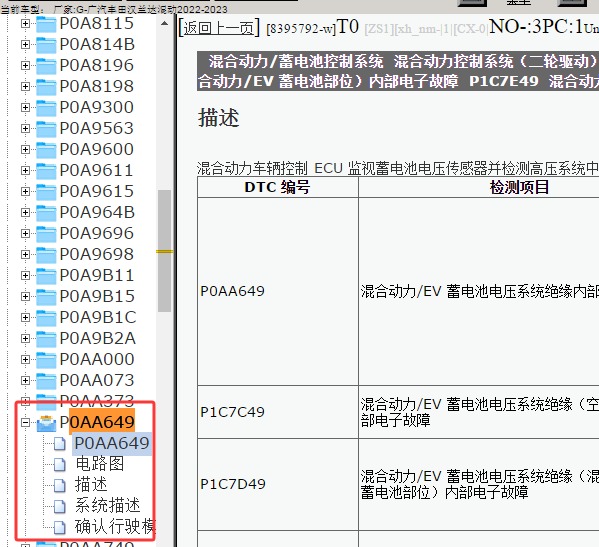Click the P0A8198 folder icon
The width and height of the screenshot is (599, 547).
[x=46, y=87]
